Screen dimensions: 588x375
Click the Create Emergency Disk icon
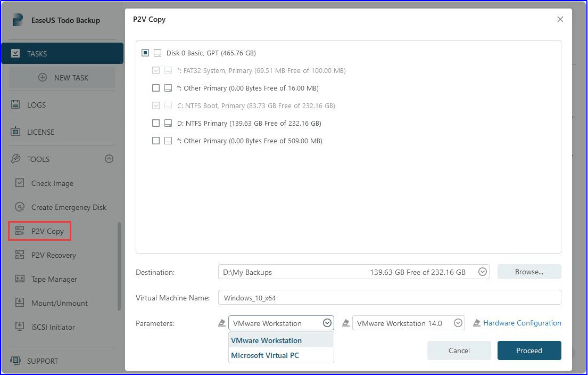tap(20, 207)
